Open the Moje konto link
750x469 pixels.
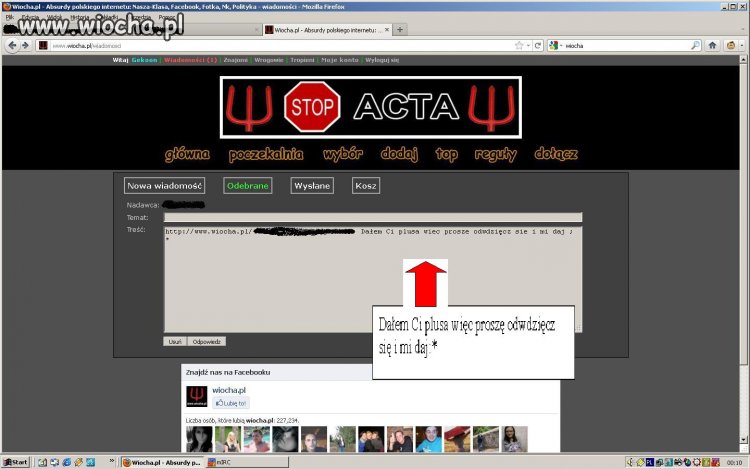point(340,60)
